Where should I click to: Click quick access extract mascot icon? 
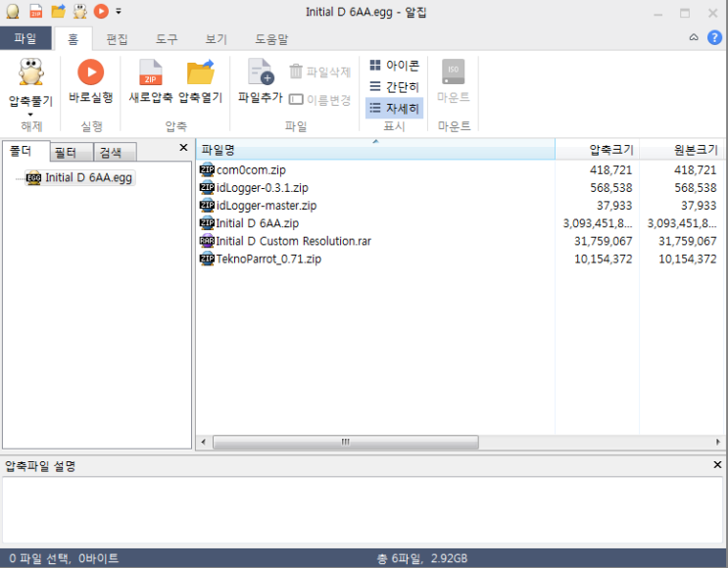[x=80, y=11]
